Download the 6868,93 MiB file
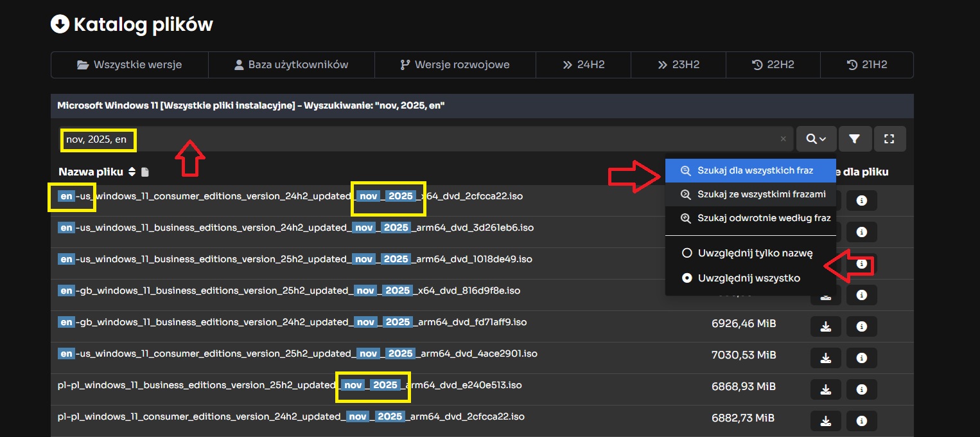 (x=826, y=389)
